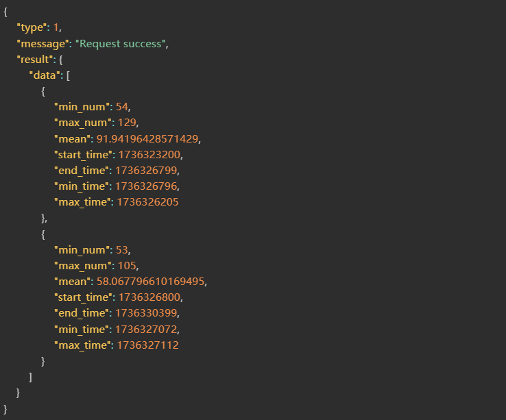Image resolution: width=506 pixels, height=420 pixels.
Task: Click min_time value 1736327072
Action: 146,330
